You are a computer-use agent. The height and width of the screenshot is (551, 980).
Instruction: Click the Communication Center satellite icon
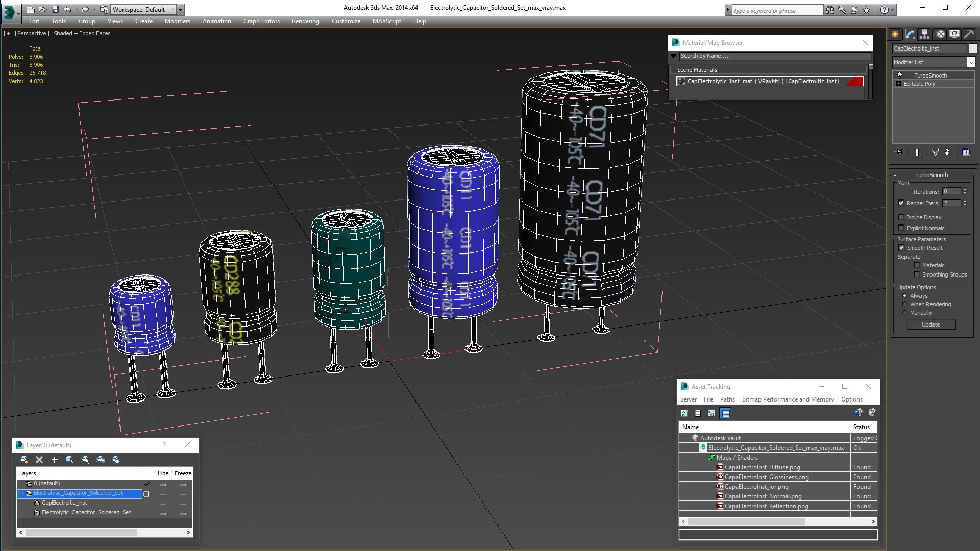point(854,10)
